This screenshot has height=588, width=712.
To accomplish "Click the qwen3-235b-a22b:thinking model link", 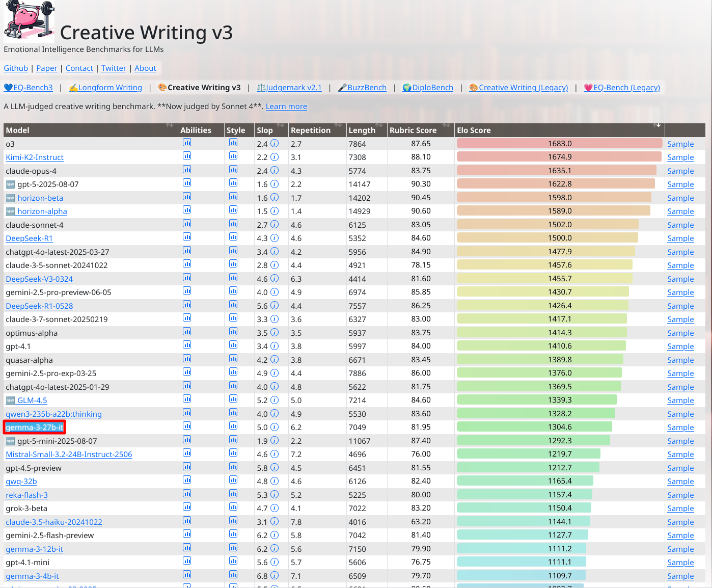I will (x=53, y=414).
